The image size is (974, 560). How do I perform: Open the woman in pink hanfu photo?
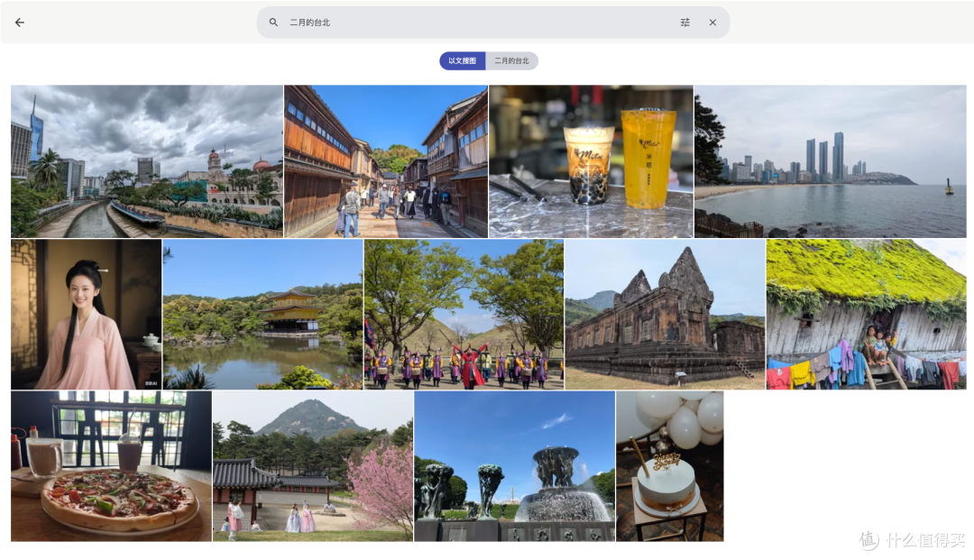pyautogui.click(x=87, y=314)
